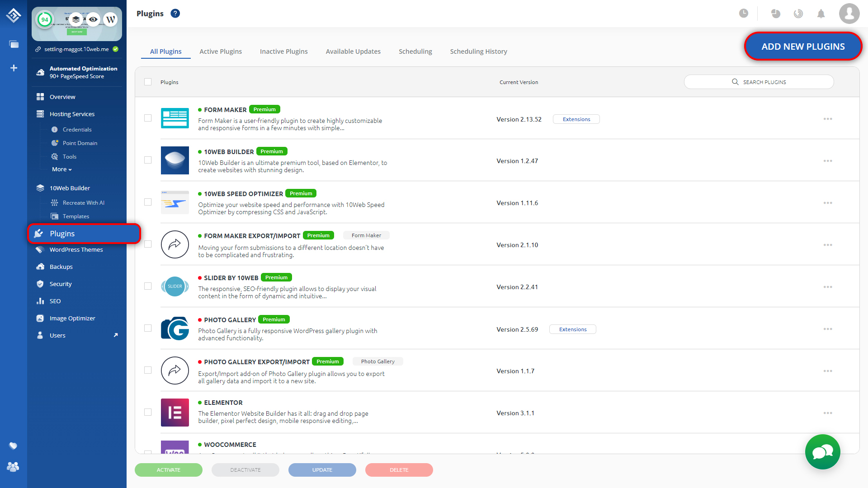
Task: Click the Photo Gallery plugin icon
Action: [x=175, y=328]
